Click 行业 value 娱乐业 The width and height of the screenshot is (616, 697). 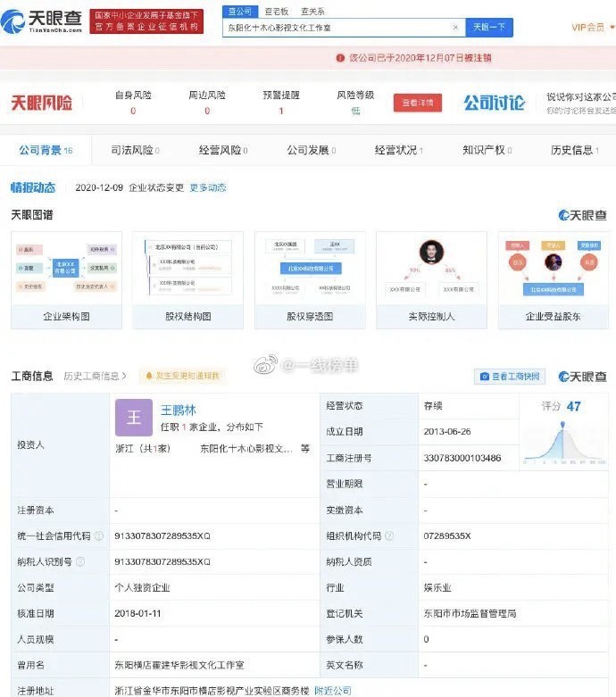point(437,587)
